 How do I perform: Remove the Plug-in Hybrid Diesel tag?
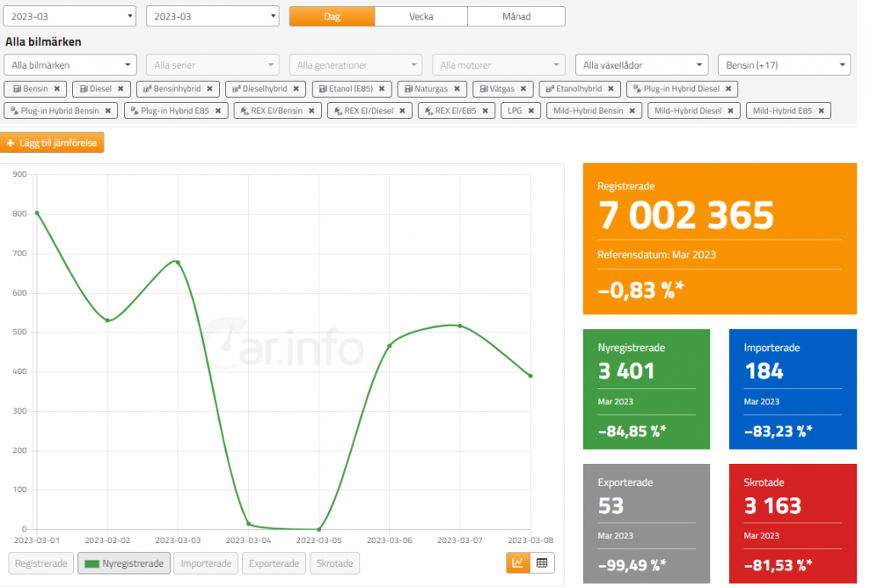(727, 88)
